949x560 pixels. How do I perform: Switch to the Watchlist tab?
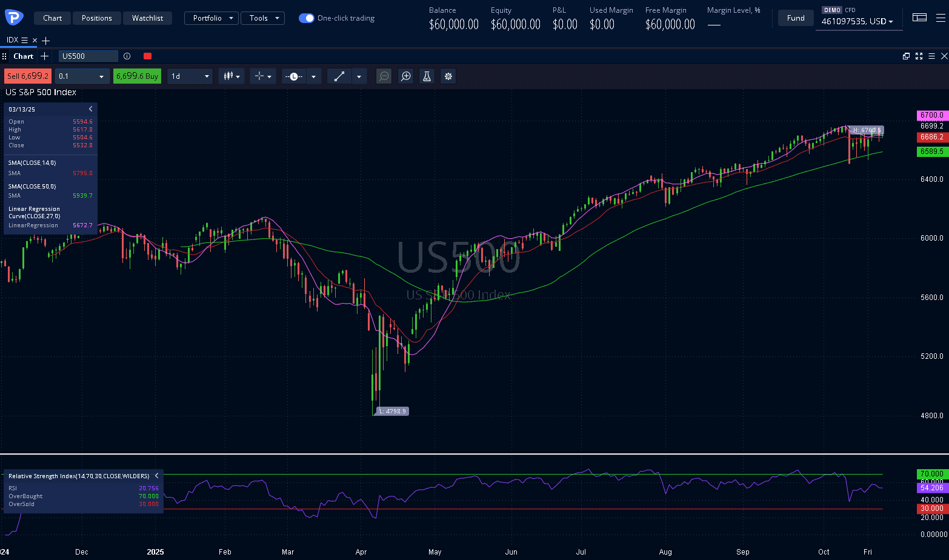tap(147, 18)
